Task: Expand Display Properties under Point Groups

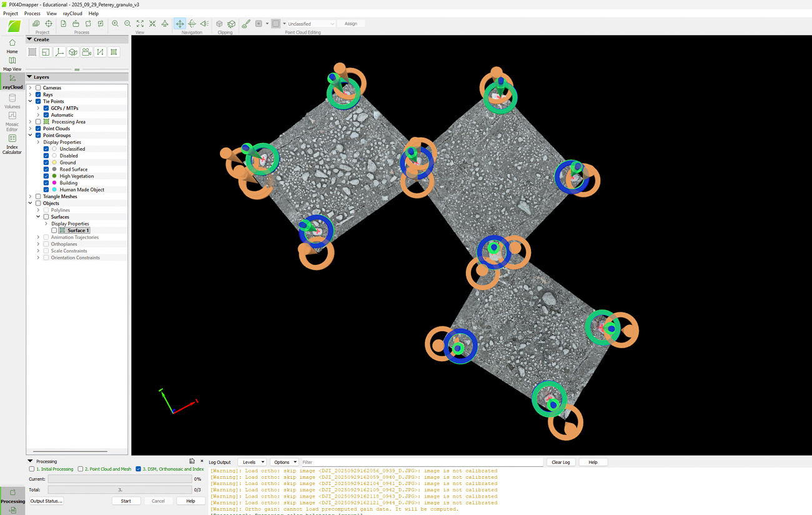Action: [38, 142]
